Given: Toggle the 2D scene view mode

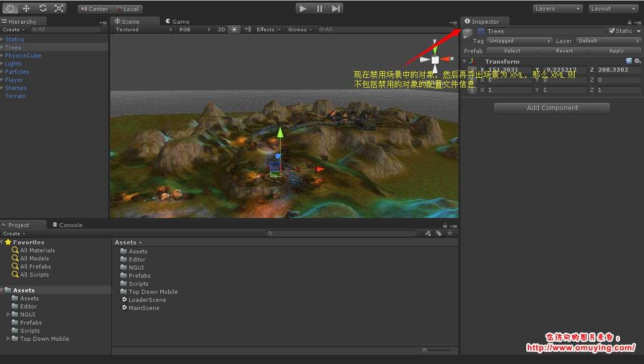Looking at the screenshot, I should click(221, 29).
